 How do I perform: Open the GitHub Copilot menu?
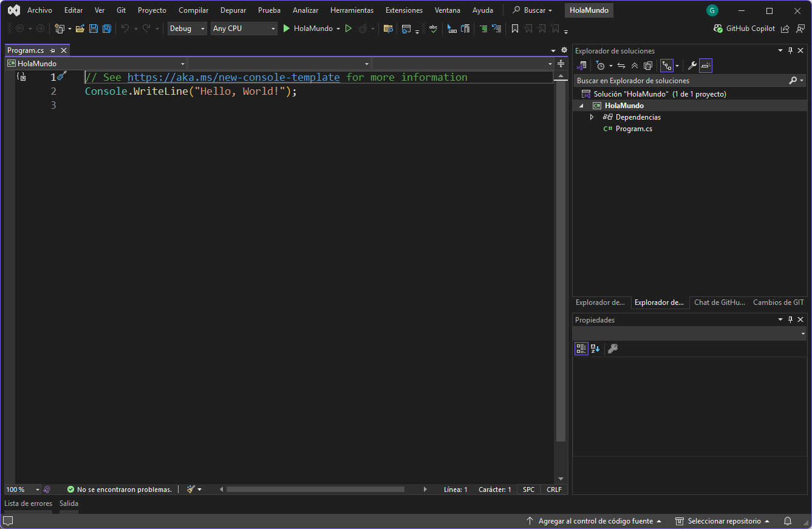745,29
